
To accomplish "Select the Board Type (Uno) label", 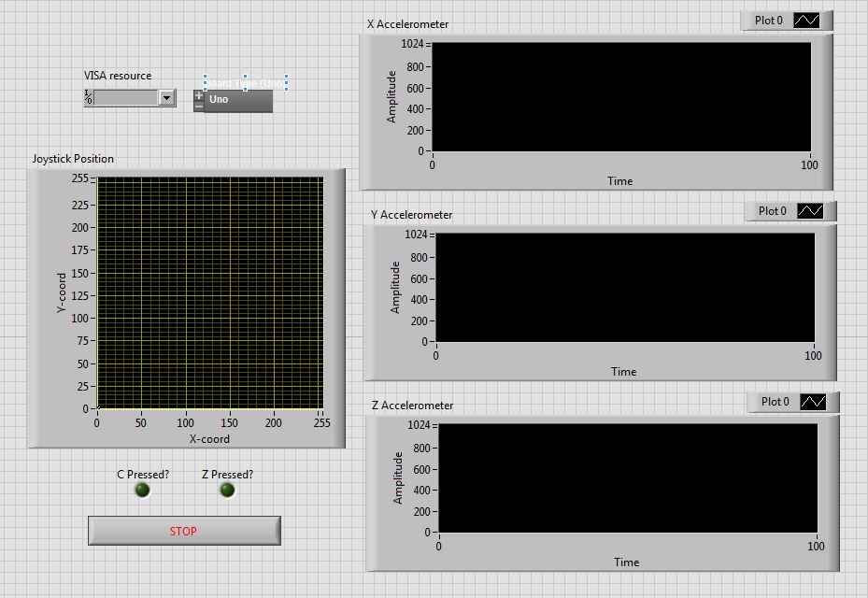I will click(x=245, y=83).
